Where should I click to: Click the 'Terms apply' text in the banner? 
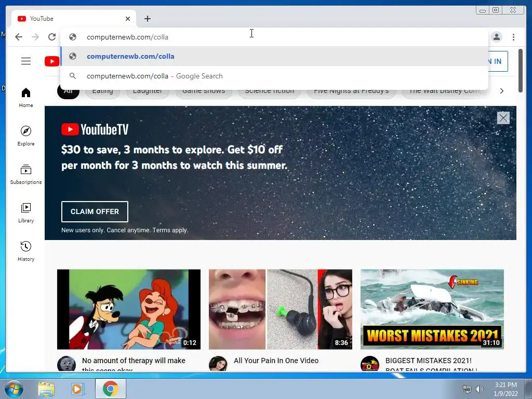click(170, 230)
